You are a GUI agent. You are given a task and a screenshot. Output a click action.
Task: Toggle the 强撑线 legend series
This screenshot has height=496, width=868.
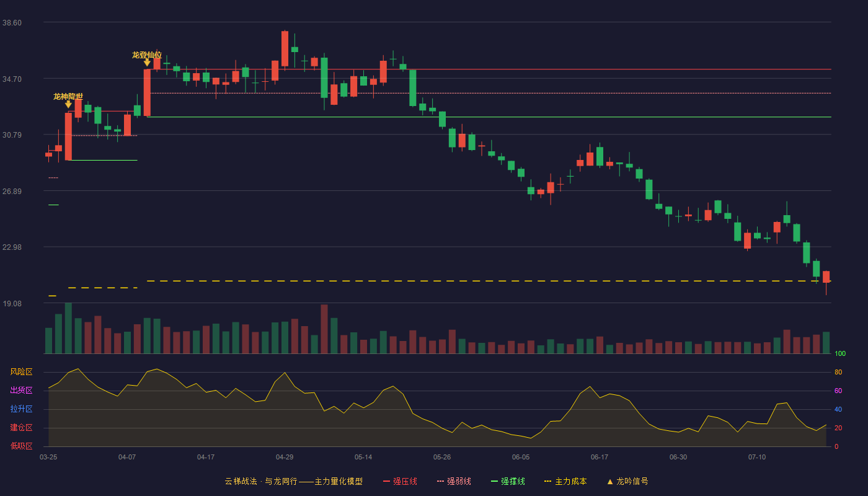508,481
